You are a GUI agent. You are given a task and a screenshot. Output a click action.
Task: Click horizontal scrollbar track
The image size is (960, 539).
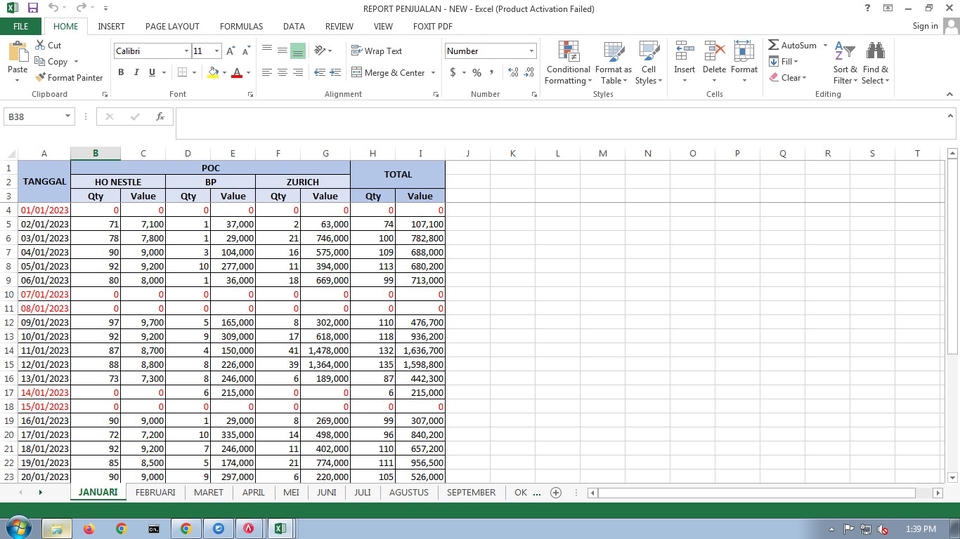pos(759,492)
